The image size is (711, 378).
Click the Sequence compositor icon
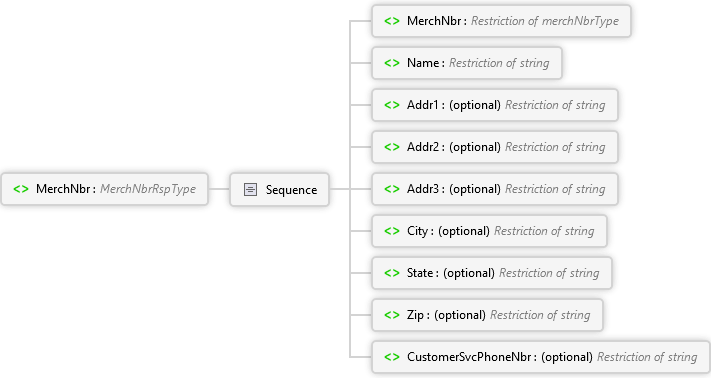coord(250,189)
